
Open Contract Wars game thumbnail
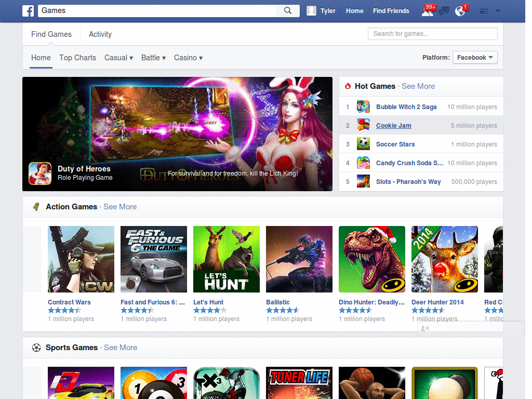[81, 259]
